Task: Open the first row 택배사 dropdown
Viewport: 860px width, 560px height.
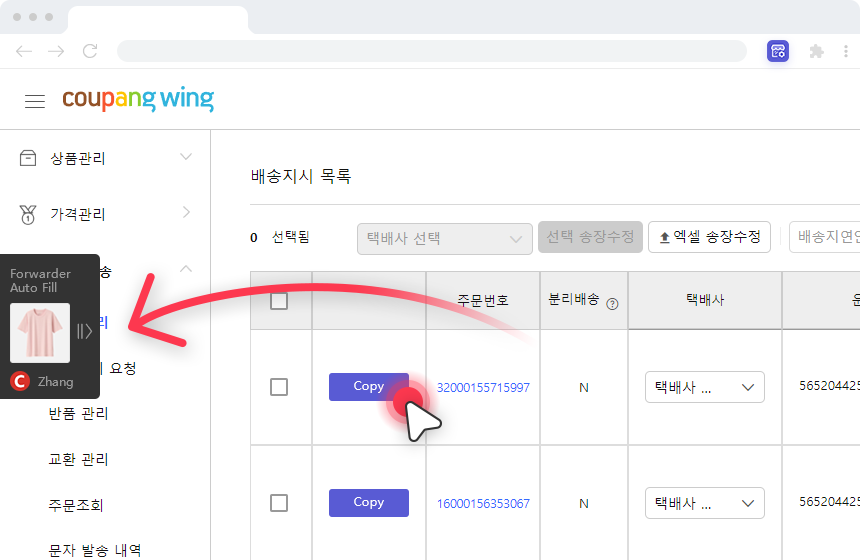Action: click(x=704, y=387)
